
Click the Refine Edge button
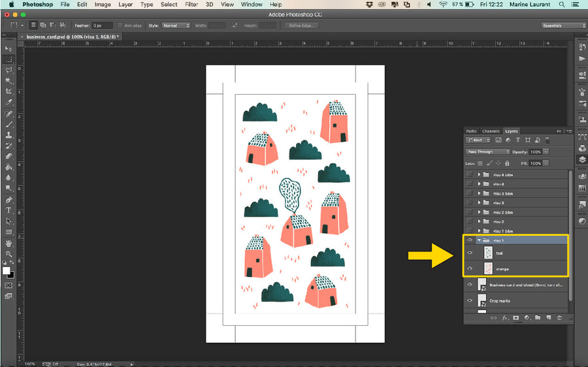[x=301, y=25]
